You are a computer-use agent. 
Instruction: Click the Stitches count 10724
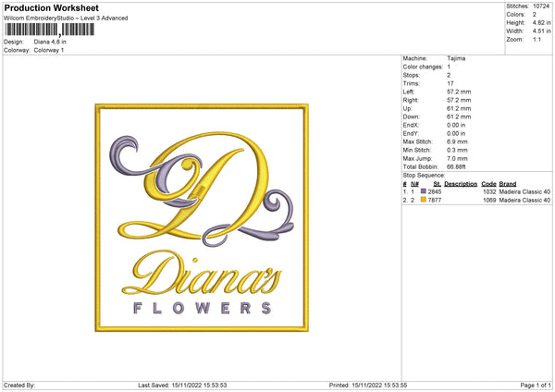(x=541, y=6)
